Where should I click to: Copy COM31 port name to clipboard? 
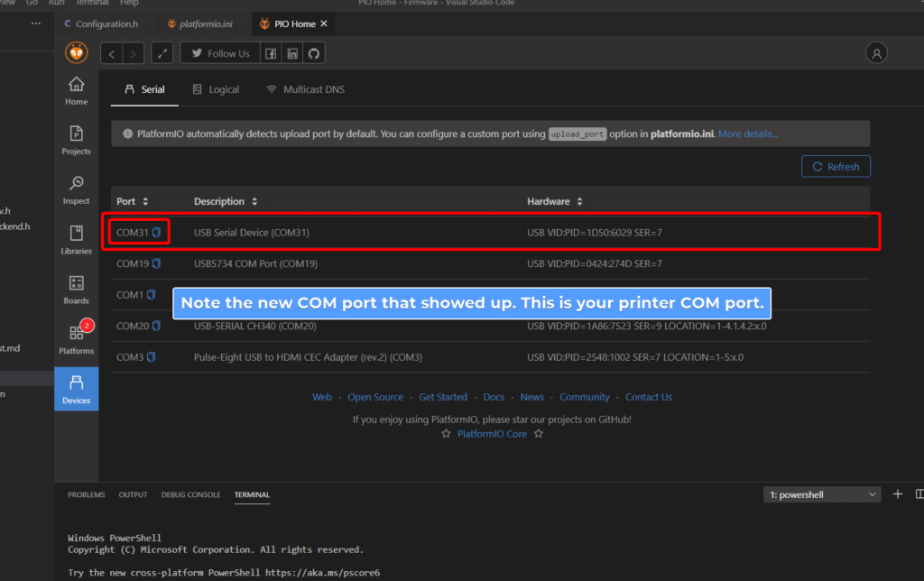(x=156, y=232)
